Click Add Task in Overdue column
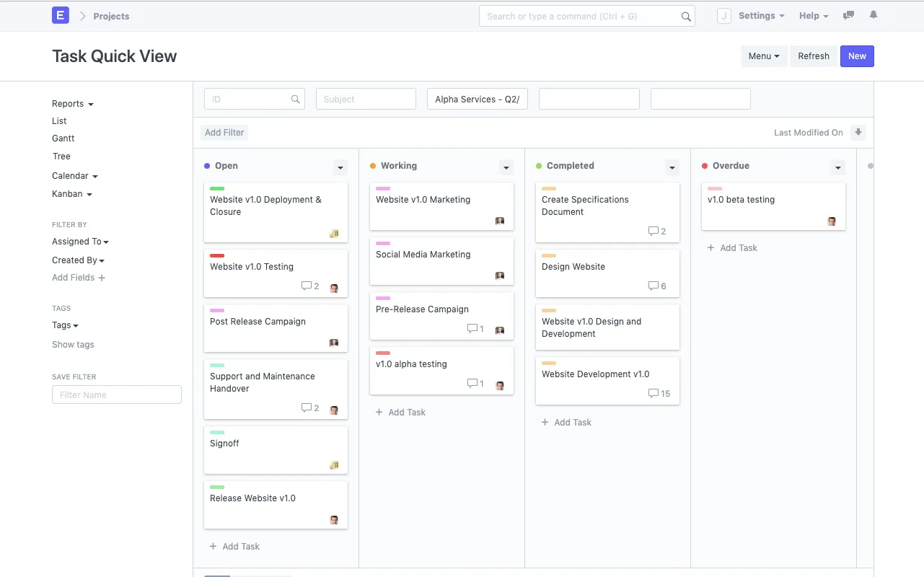 coord(732,248)
